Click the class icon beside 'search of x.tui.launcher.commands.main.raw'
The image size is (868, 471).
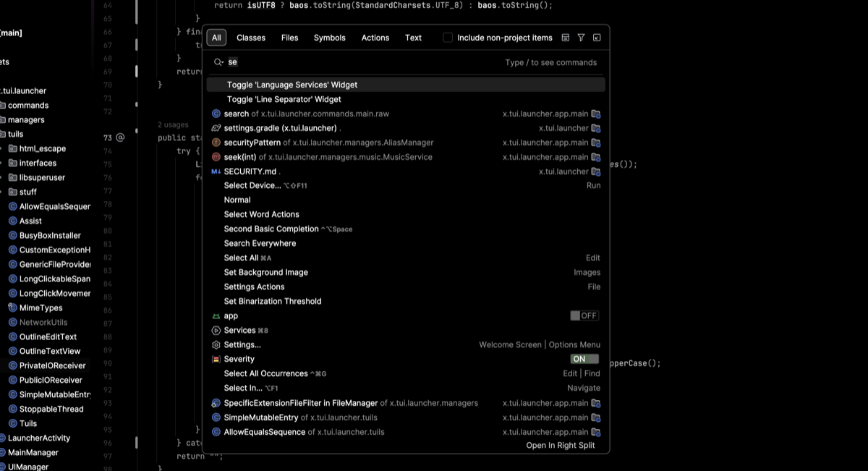tap(216, 114)
